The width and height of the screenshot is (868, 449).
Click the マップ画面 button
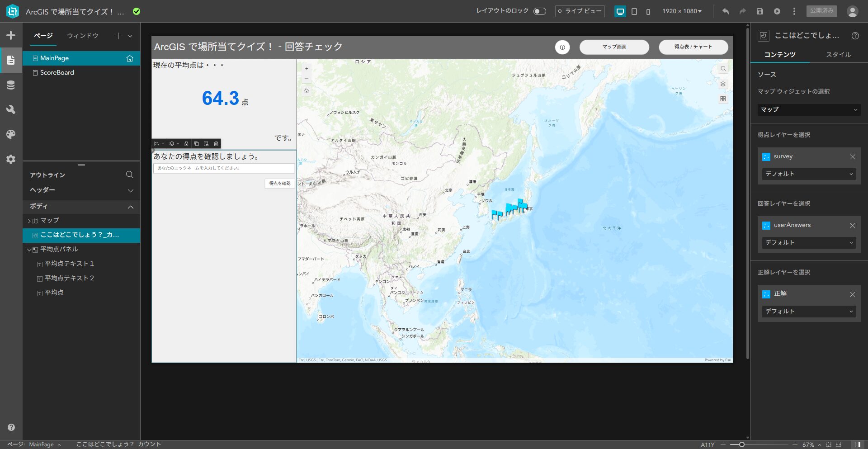[614, 47]
